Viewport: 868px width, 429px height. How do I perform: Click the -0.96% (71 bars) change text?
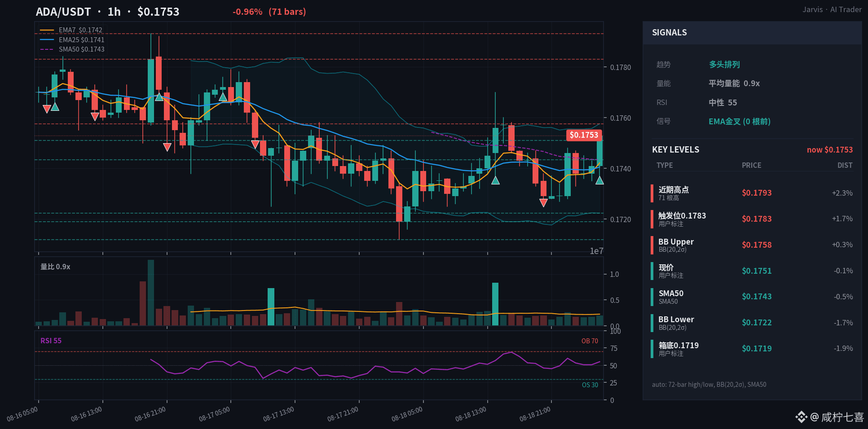(x=269, y=12)
